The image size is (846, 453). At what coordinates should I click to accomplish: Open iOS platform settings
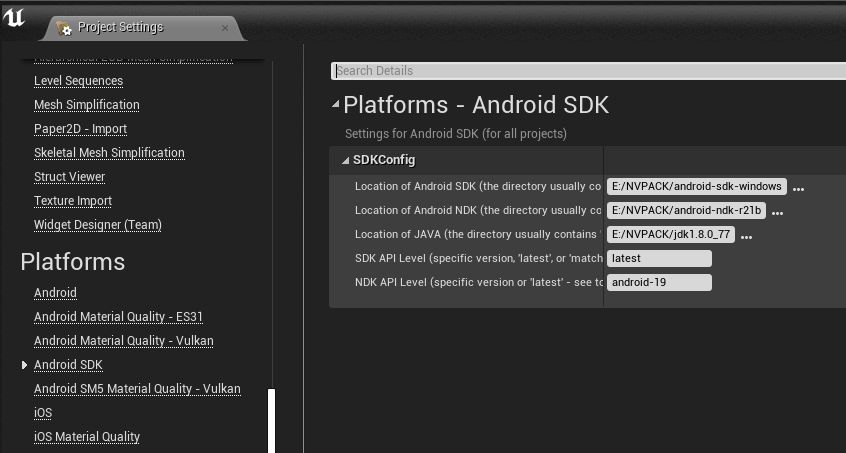coord(43,413)
